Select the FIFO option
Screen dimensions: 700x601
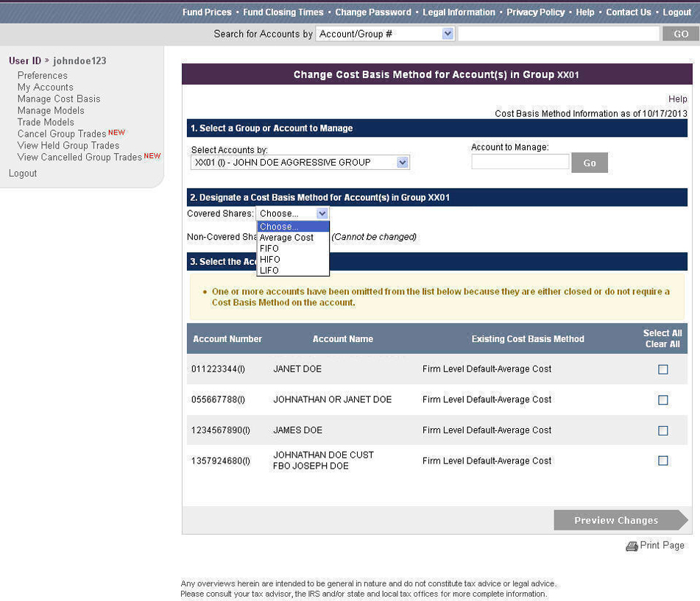(x=269, y=249)
